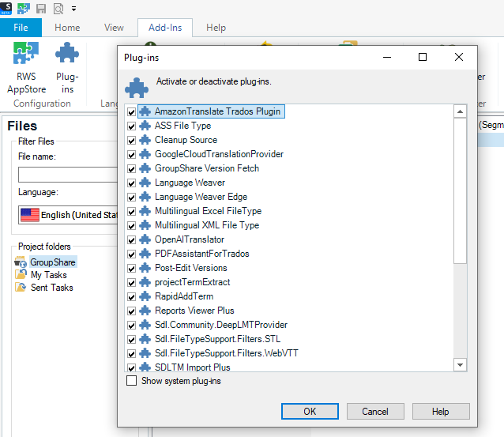Enable Show system plug-ins checkbox
The width and height of the screenshot is (504, 437).
click(131, 381)
